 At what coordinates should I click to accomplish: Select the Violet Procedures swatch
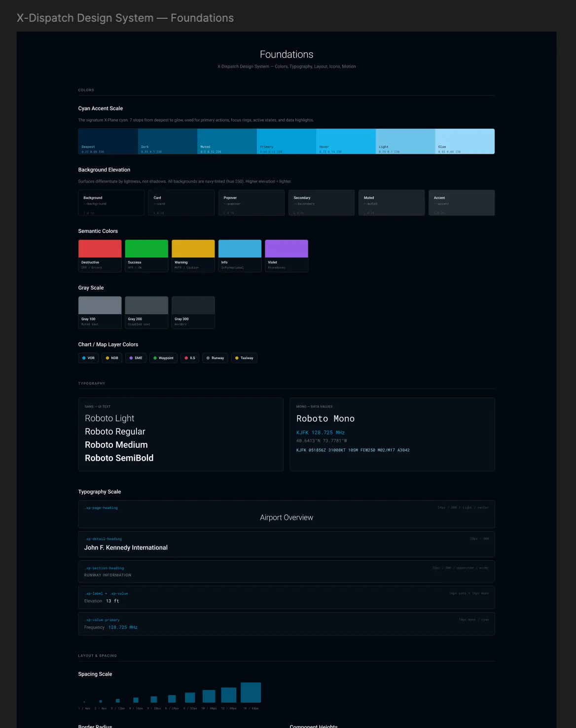[x=287, y=249]
